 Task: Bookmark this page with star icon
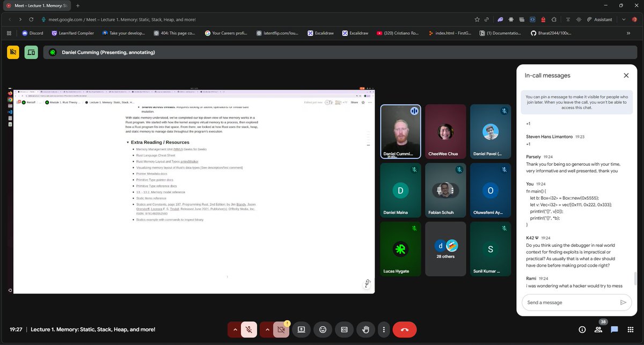(477, 19)
